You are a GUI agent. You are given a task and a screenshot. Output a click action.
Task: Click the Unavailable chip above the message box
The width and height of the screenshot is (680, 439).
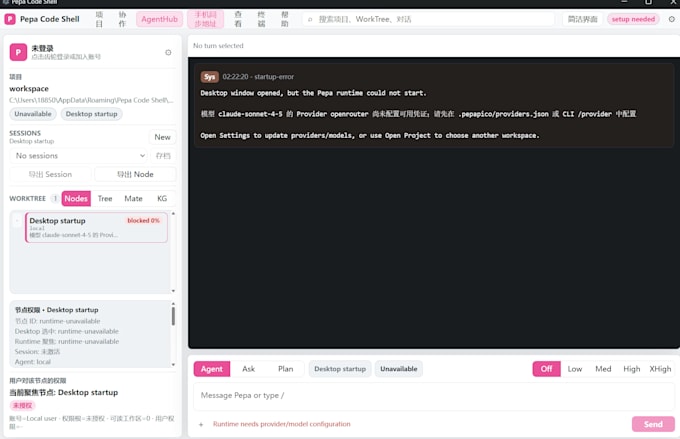(399, 369)
